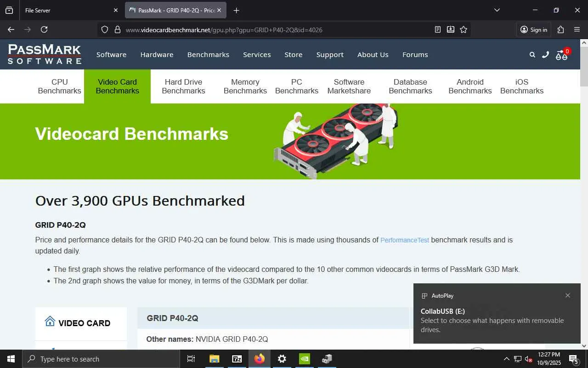The width and height of the screenshot is (588, 368).
Task: Click the site security padlock icon
Action: pos(117,29)
